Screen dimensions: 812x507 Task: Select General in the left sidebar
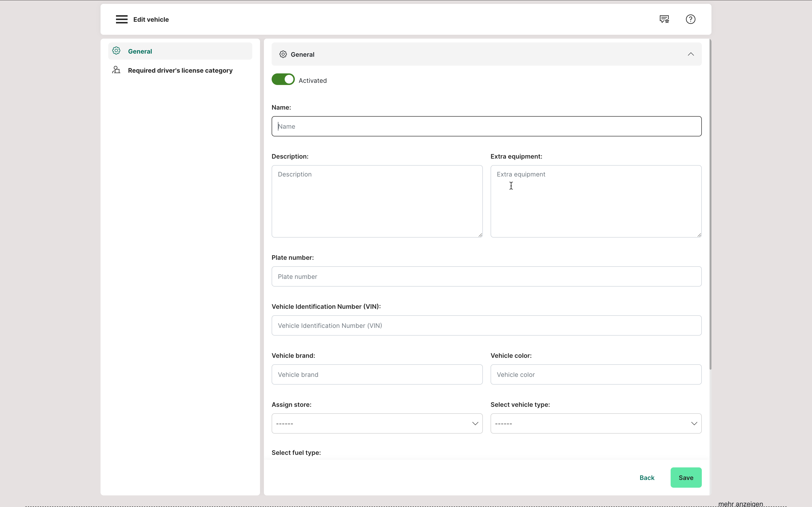tap(140, 51)
